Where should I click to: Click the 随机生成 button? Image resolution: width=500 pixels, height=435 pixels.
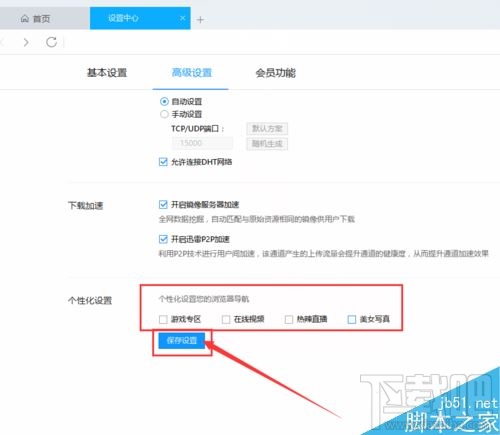tap(267, 144)
